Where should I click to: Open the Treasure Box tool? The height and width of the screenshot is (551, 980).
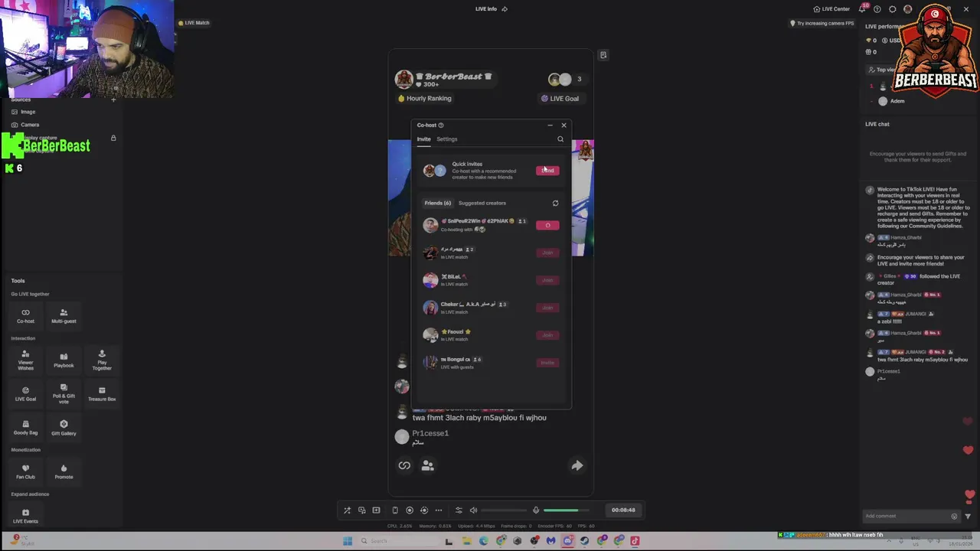(102, 393)
